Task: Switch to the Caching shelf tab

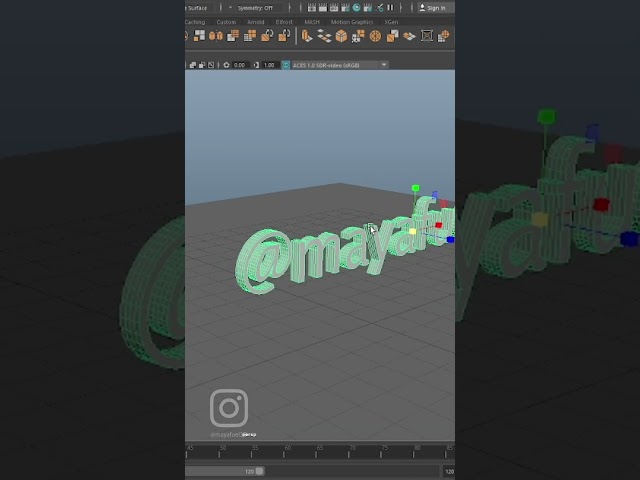Action: pyautogui.click(x=195, y=22)
